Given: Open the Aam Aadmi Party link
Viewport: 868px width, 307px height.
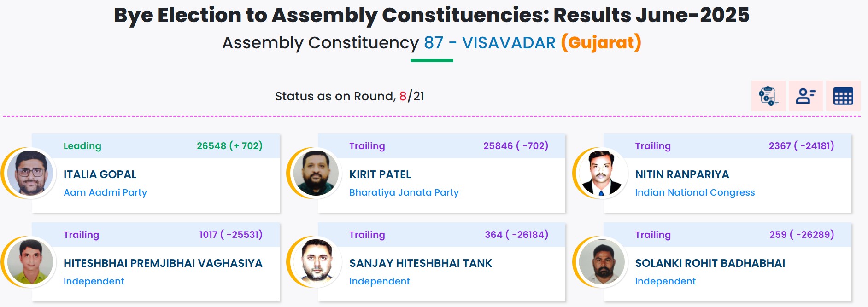Looking at the screenshot, I should click(105, 192).
